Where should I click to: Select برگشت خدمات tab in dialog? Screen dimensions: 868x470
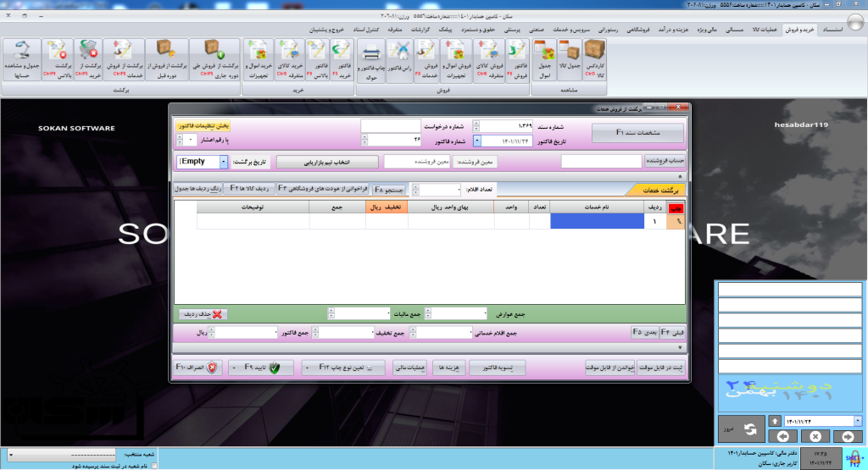click(x=659, y=190)
